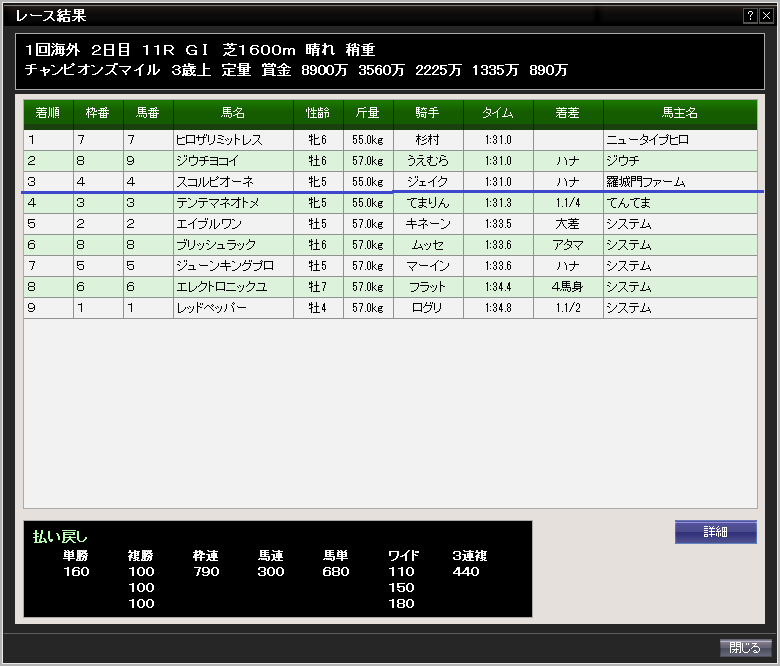
Task: Click the ジューンキングプロ row
Action: click(225, 266)
